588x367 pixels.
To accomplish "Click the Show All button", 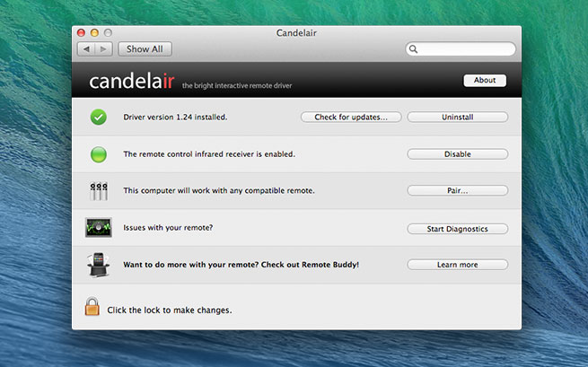I will pos(145,49).
